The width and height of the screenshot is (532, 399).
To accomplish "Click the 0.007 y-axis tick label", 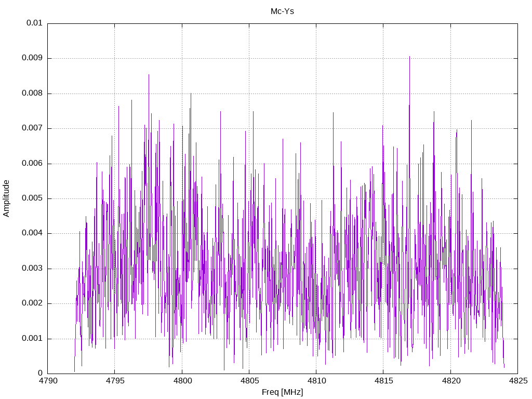I will click(x=32, y=128).
